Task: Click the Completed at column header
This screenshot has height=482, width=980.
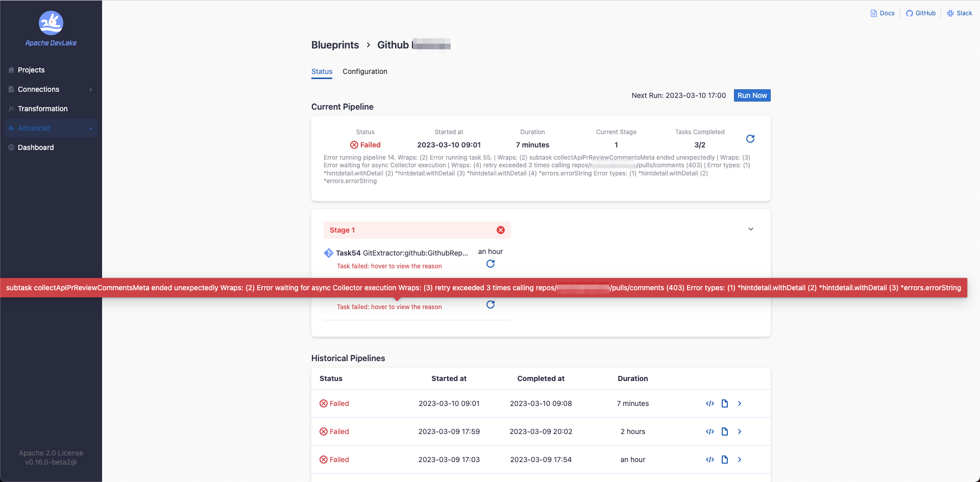Action: [541, 378]
